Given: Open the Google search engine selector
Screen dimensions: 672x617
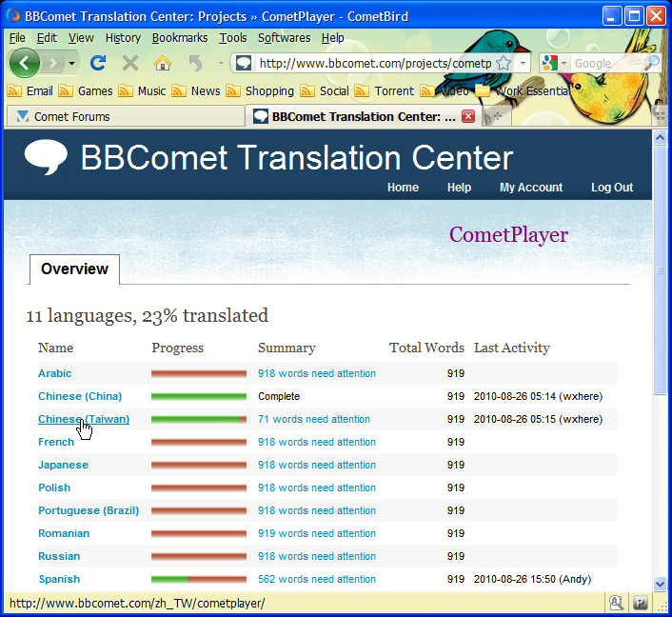Looking at the screenshot, I should tap(554, 64).
